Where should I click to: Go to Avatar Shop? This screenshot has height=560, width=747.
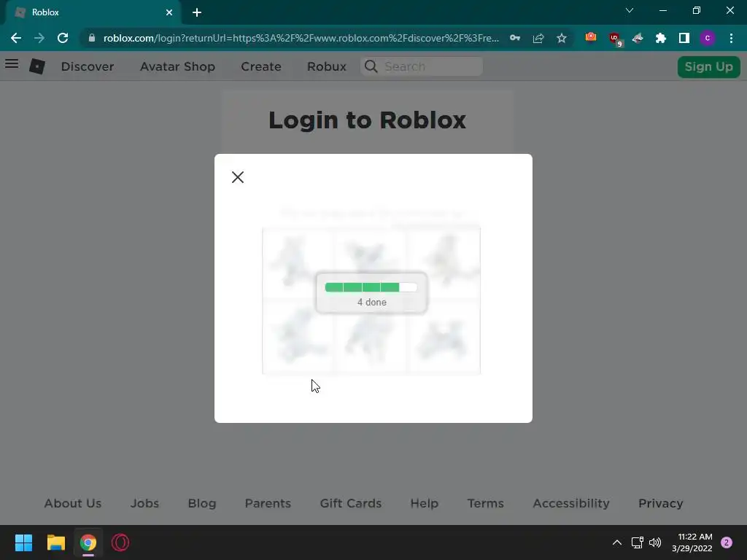177,66
